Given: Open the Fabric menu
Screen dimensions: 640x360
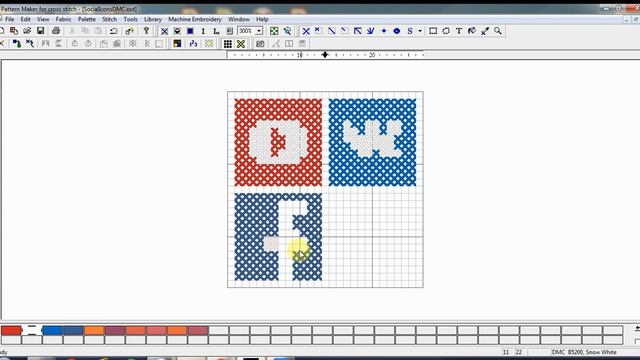Looking at the screenshot, I should tap(63, 19).
